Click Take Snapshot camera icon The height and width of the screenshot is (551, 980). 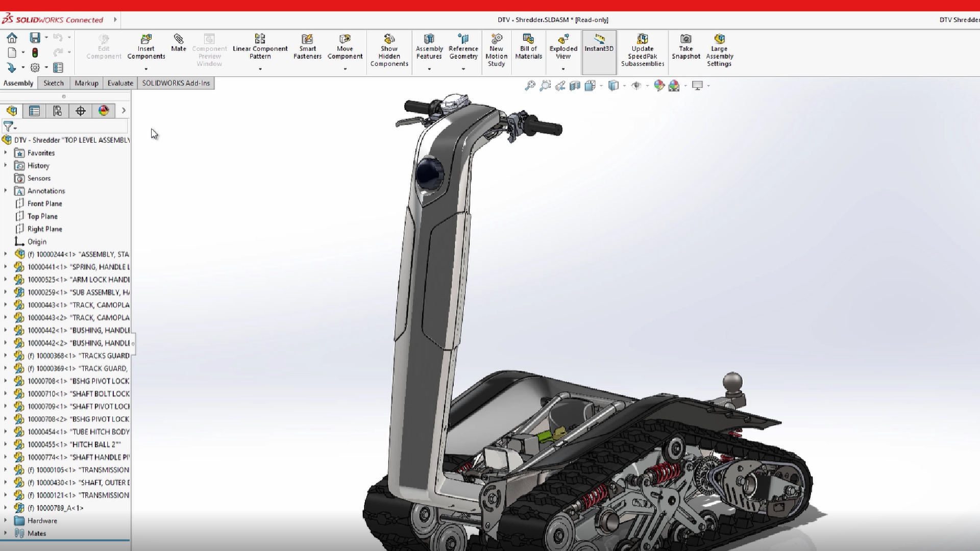[x=686, y=47]
